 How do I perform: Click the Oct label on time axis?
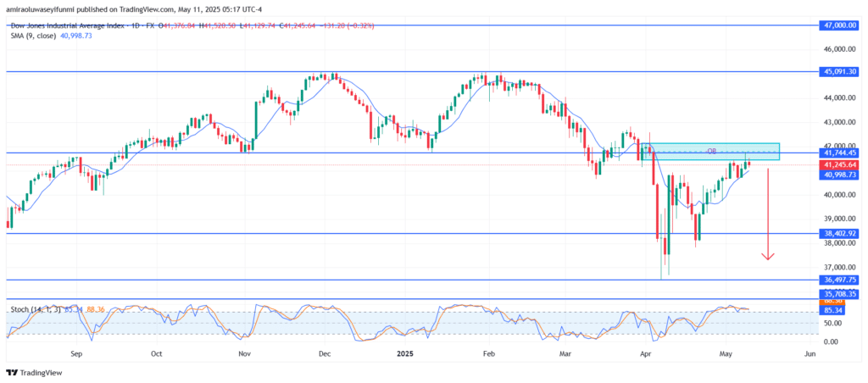click(157, 353)
